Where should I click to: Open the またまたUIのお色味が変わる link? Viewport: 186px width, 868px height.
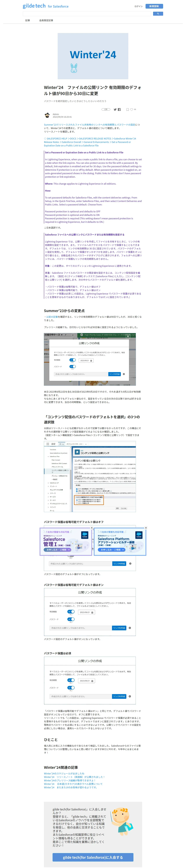(71, 787)
